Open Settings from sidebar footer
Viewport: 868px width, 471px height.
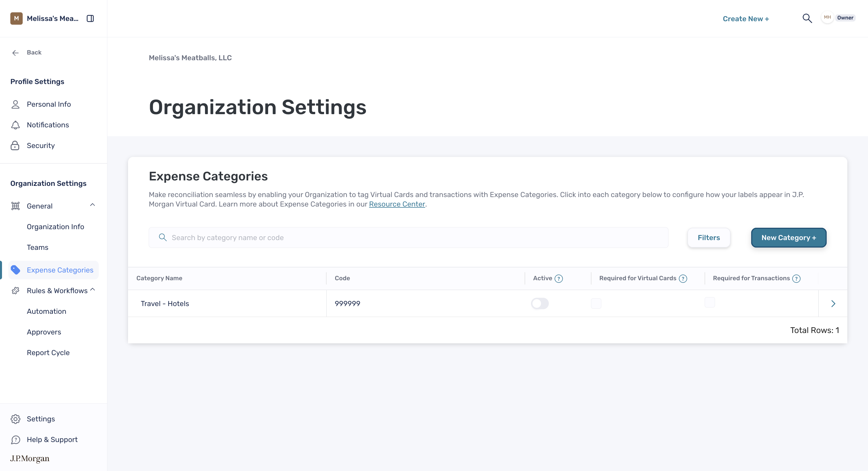pyautogui.click(x=41, y=419)
